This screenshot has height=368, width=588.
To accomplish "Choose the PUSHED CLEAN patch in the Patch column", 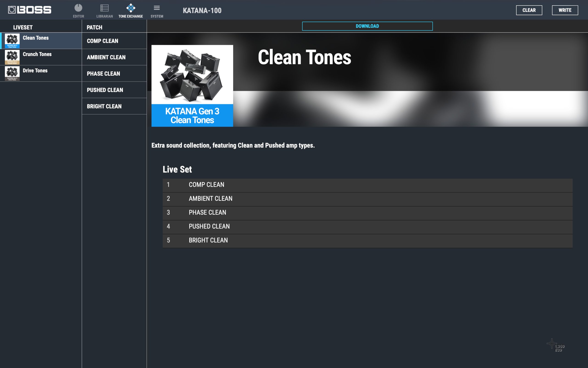I will pyautogui.click(x=114, y=90).
